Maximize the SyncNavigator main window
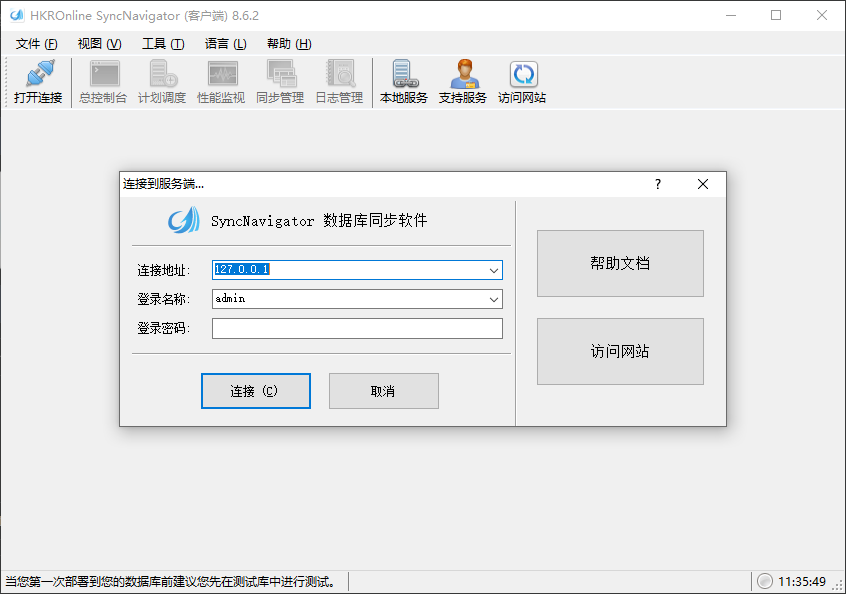 [776, 15]
